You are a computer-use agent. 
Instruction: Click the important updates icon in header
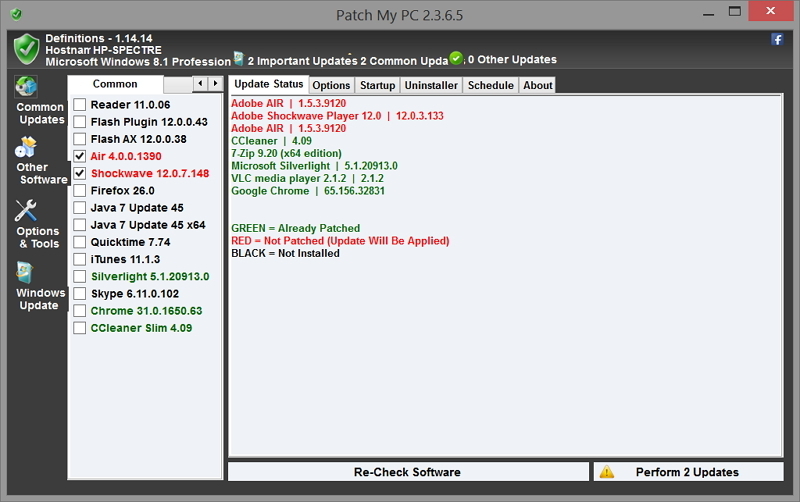pyautogui.click(x=238, y=59)
